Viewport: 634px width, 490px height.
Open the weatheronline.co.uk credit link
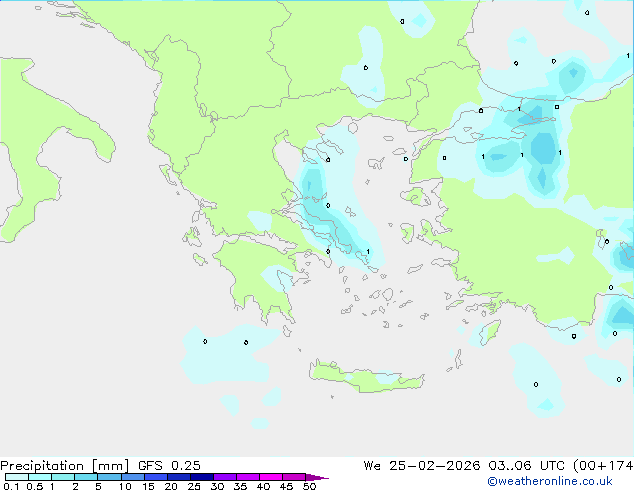click(x=550, y=481)
